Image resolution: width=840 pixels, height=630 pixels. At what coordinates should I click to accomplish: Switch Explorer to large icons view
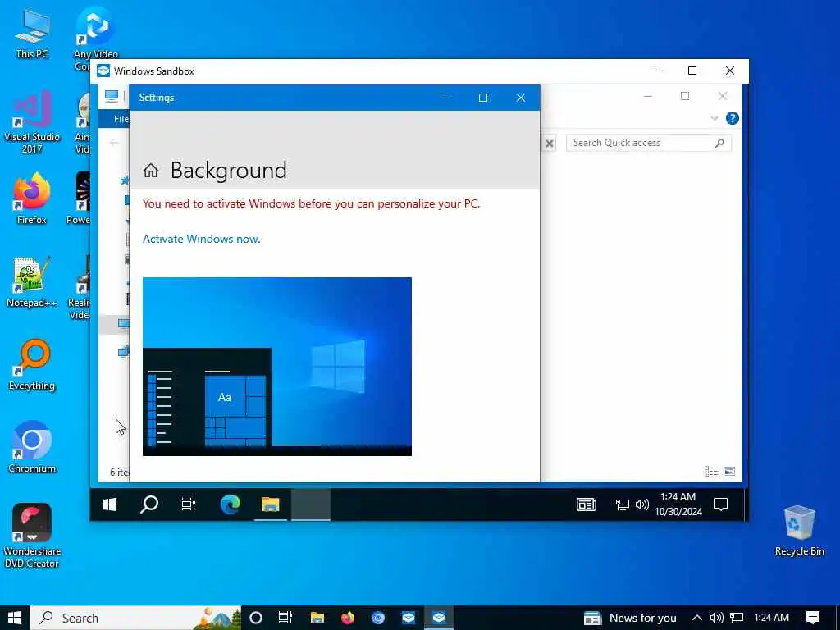point(729,471)
